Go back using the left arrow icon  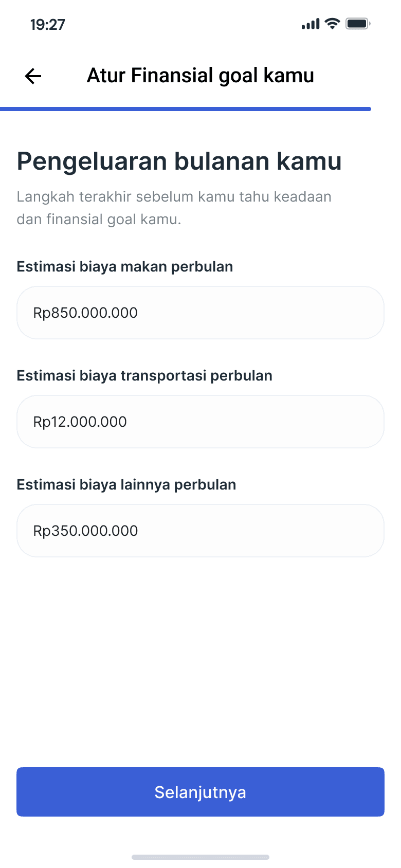[x=33, y=76]
